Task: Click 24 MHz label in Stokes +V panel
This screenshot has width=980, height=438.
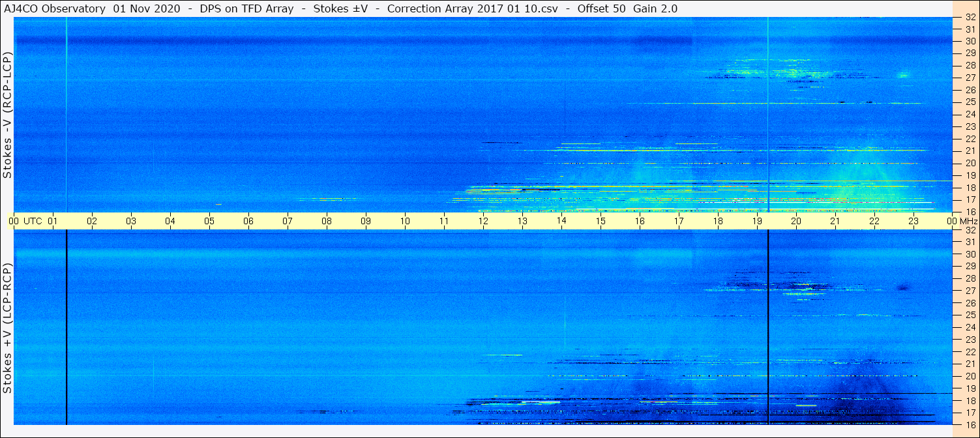Action: point(970,327)
